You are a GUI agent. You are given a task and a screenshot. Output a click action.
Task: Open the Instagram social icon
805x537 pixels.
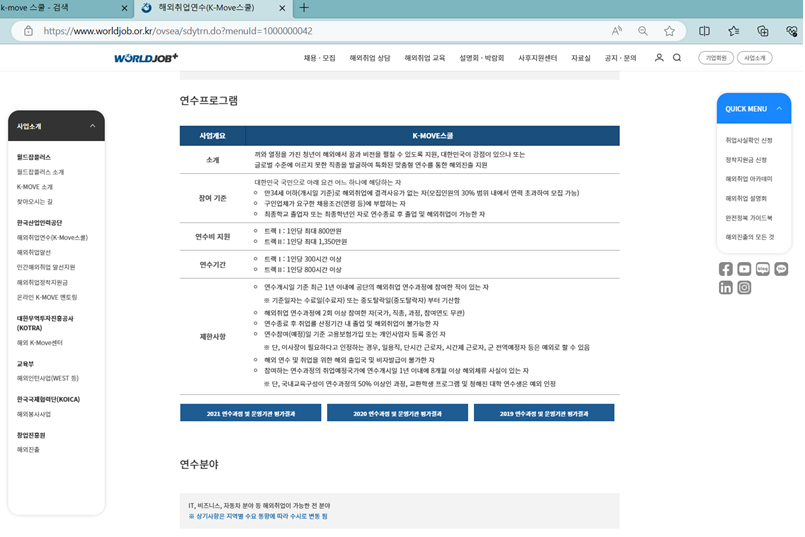744,287
